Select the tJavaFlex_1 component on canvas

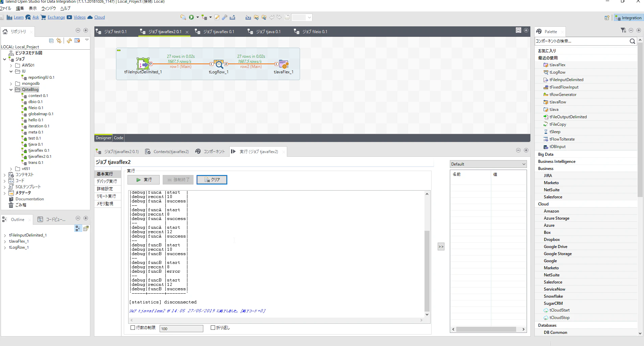[x=283, y=64]
